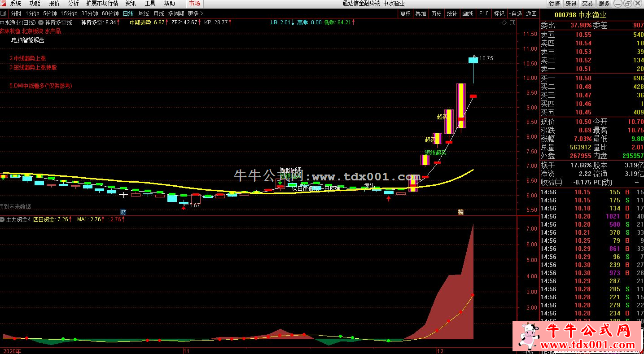644x354 pixels.
Task: Click the 涨幅 7.03% value
Action: point(583,139)
